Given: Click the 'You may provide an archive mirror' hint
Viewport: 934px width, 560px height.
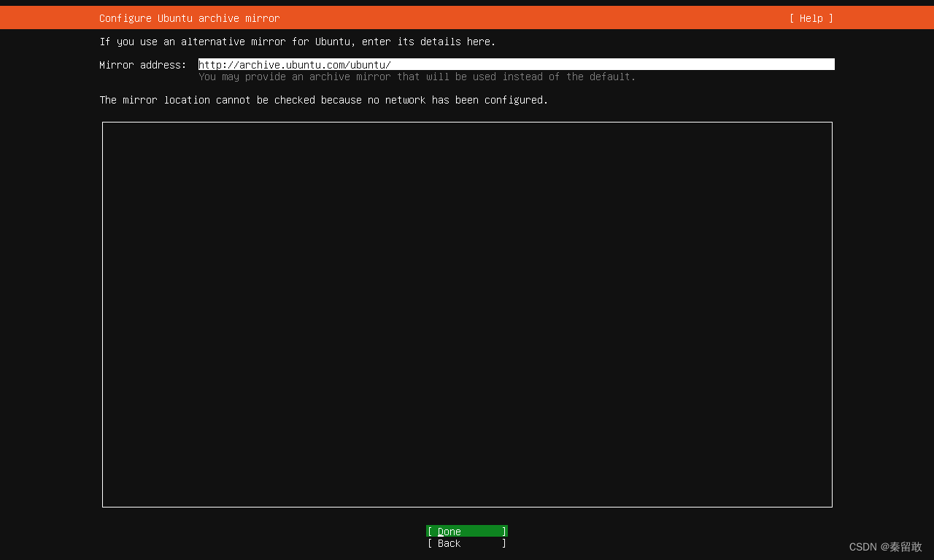Looking at the screenshot, I should coord(417,77).
